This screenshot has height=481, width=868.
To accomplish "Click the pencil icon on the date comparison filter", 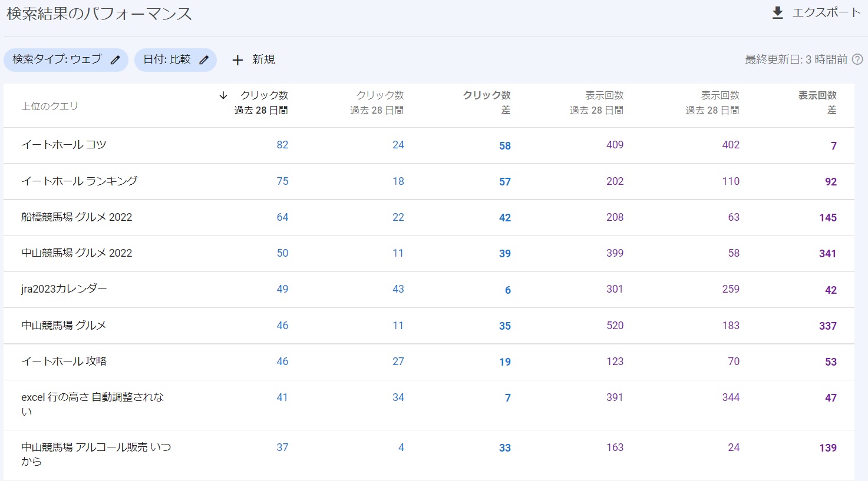I will (204, 60).
